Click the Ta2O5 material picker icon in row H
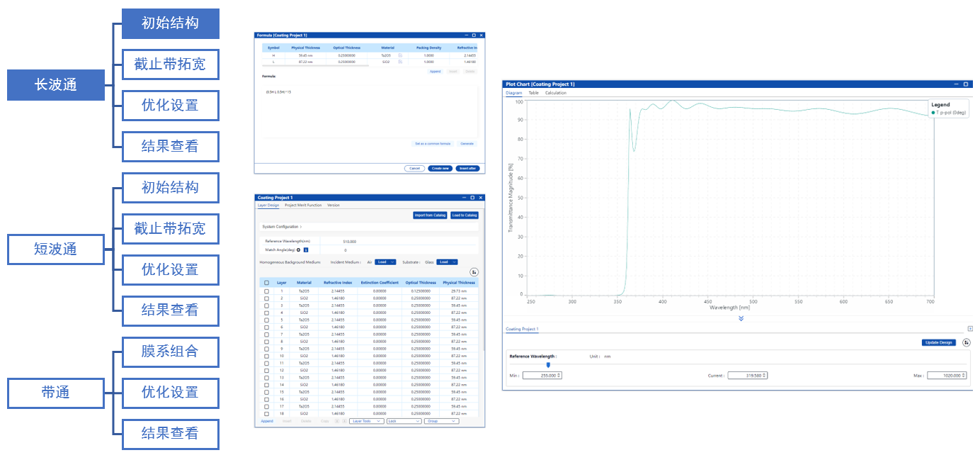980x460 pixels. (x=400, y=55)
